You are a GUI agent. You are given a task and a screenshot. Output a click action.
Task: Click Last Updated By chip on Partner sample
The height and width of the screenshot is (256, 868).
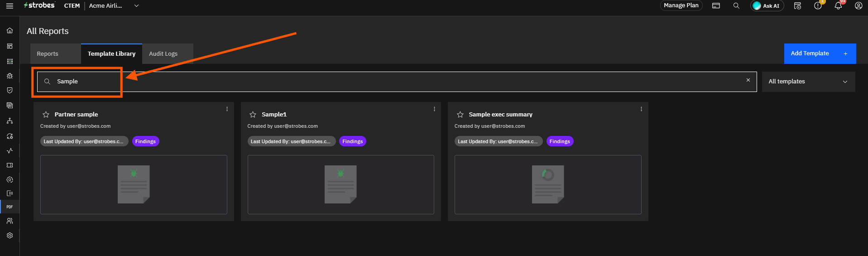pyautogui.click(x=84, y=141)
